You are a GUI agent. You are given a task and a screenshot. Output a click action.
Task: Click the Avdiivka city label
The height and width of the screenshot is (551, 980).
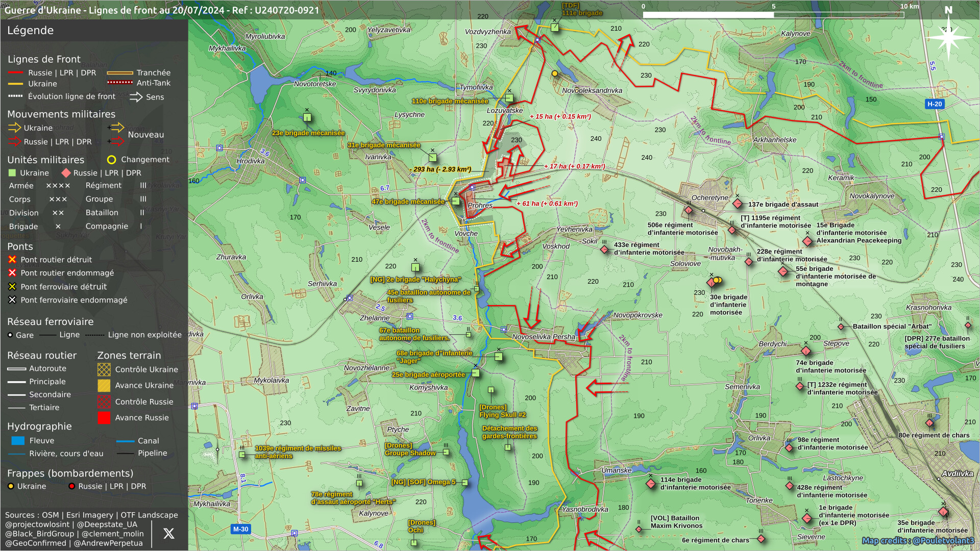click(x=957, y=473)
